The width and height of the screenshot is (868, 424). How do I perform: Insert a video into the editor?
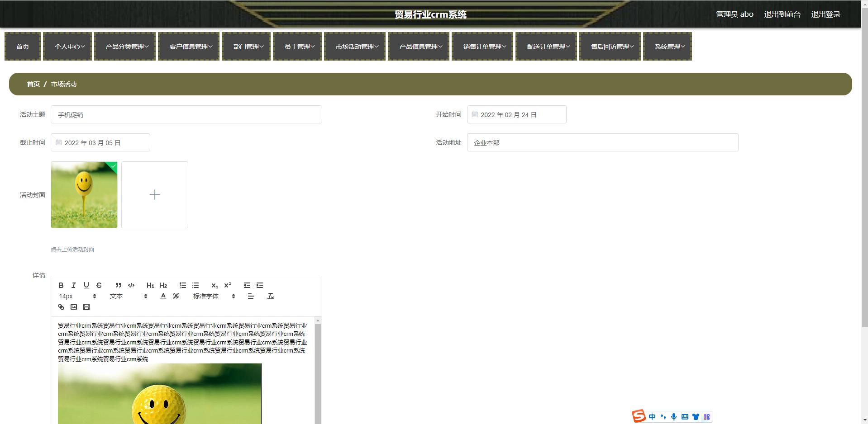click(86, 307)
